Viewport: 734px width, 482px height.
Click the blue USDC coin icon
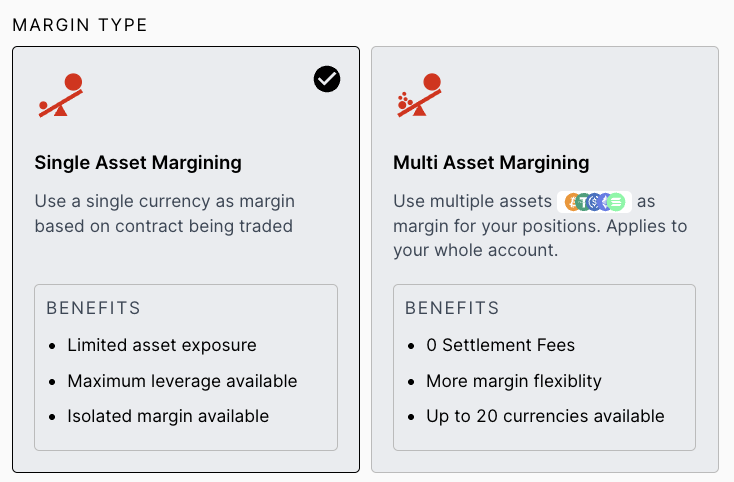(x=595, y=202)
